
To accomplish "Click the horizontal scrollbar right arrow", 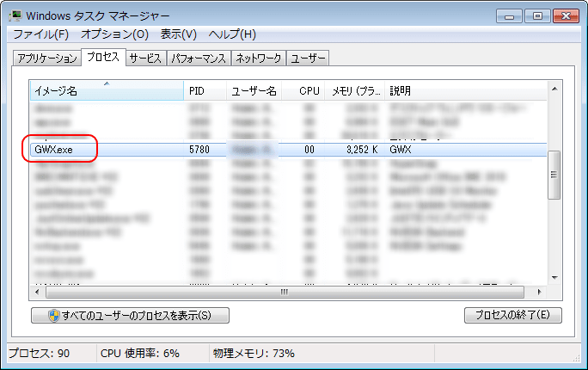I will click(539, 292).
